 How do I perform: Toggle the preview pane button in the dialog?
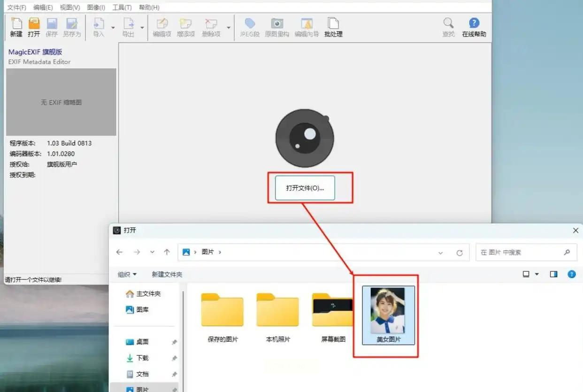pos(554,274)
